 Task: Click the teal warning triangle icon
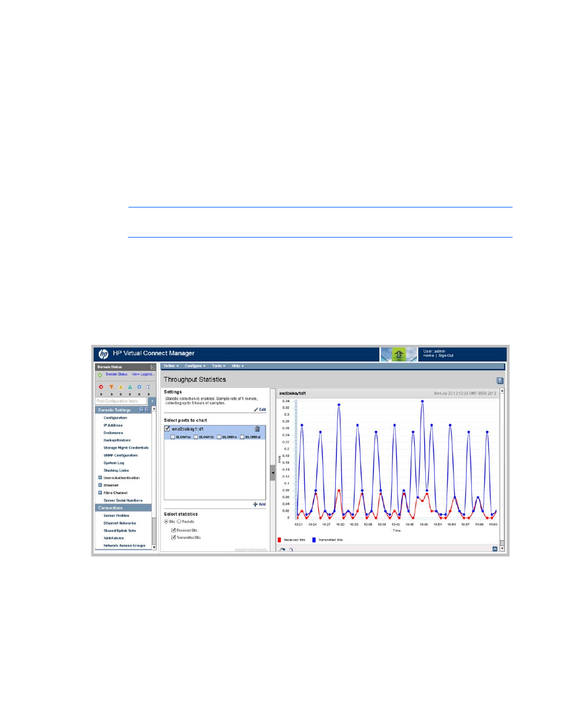(130, 387)
